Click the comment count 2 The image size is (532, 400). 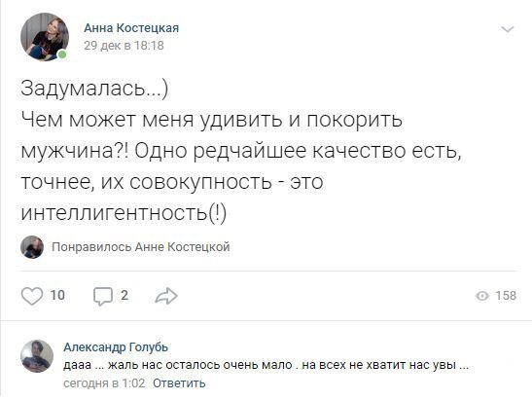click(x=124, y=296)
